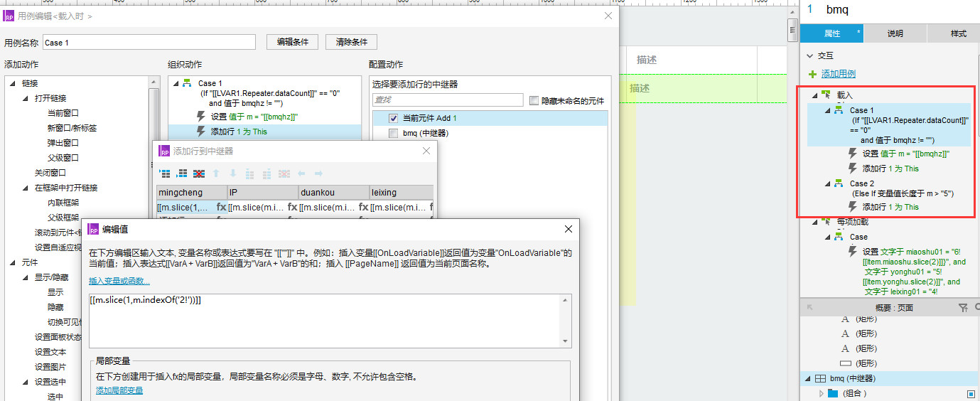Click the mingcheng column header
The width and height of the screenshot is (980, 401).
coord(192,193)
